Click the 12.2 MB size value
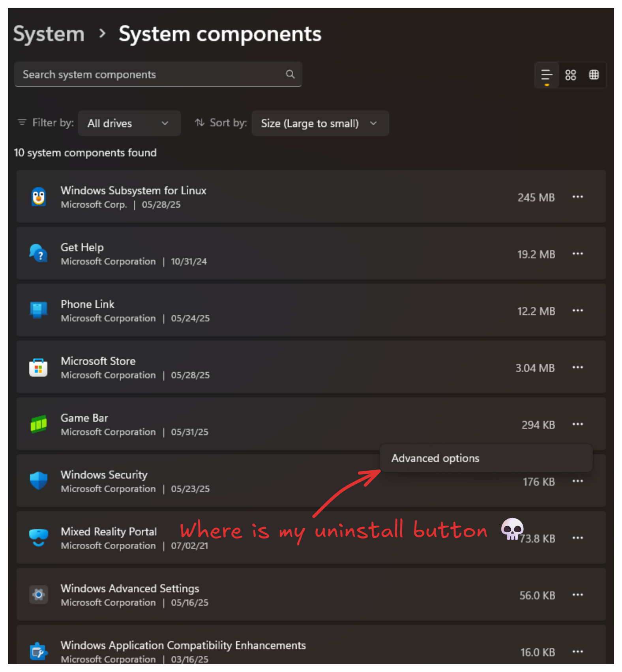Image resolution: width=622 pixels, height=672 pixels. 536,311
